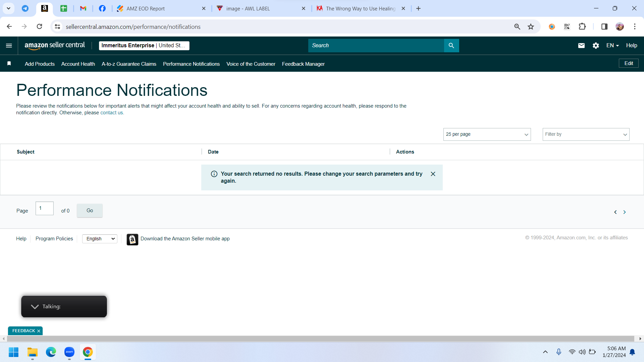Open the Immeritus Enterprise account switcher
Viewport: 644px width, 362px height.
pos(144,46)
